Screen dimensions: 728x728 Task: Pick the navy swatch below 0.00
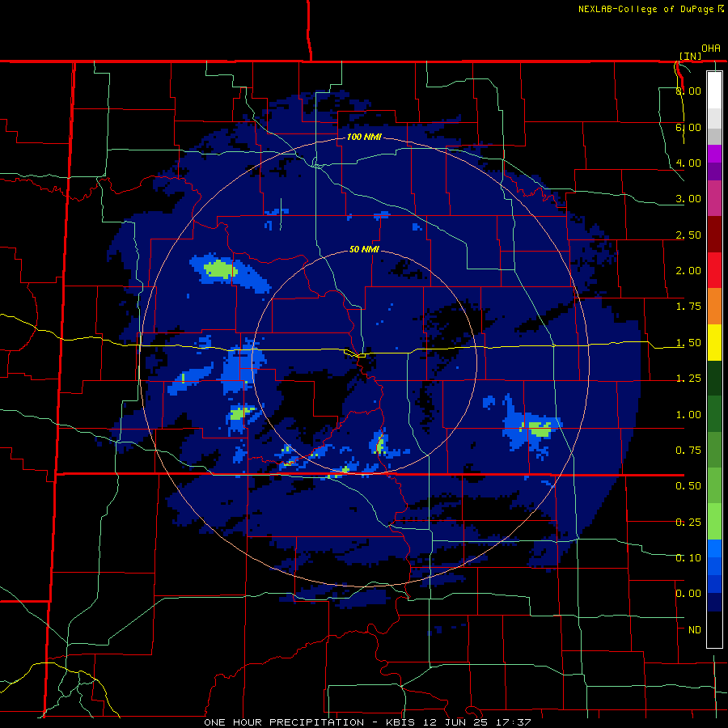pos(714,602)
